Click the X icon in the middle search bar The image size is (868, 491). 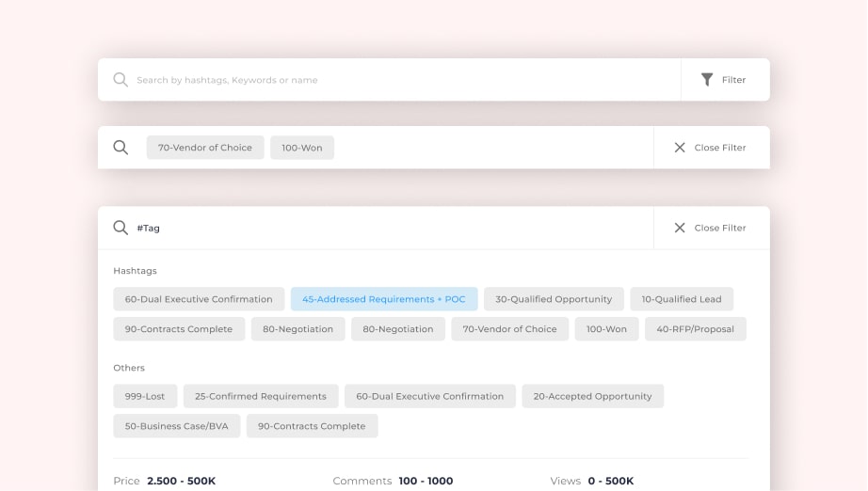[x=680, y=148]
